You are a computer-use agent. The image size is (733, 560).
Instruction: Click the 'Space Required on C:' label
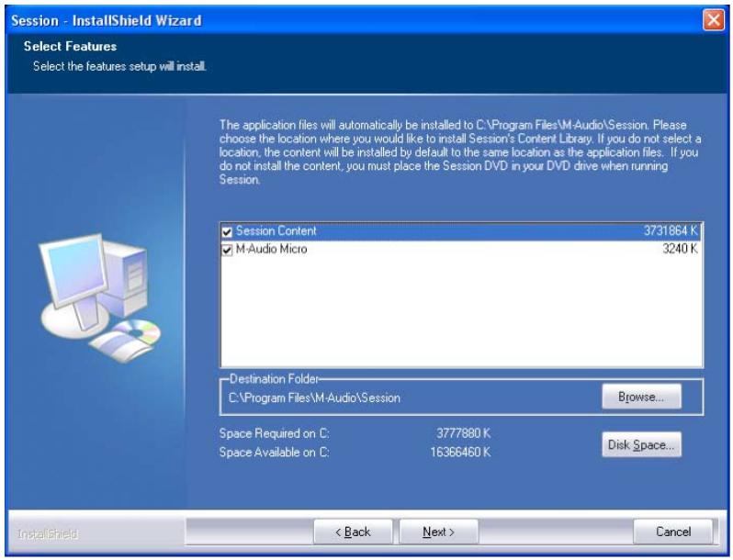coord(275,433)
